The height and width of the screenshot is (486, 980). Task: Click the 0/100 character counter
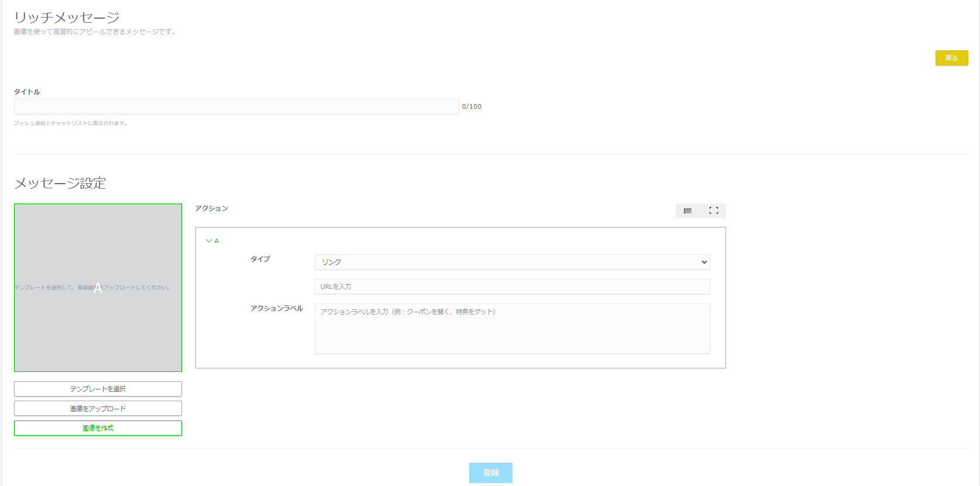pos(472,106)
